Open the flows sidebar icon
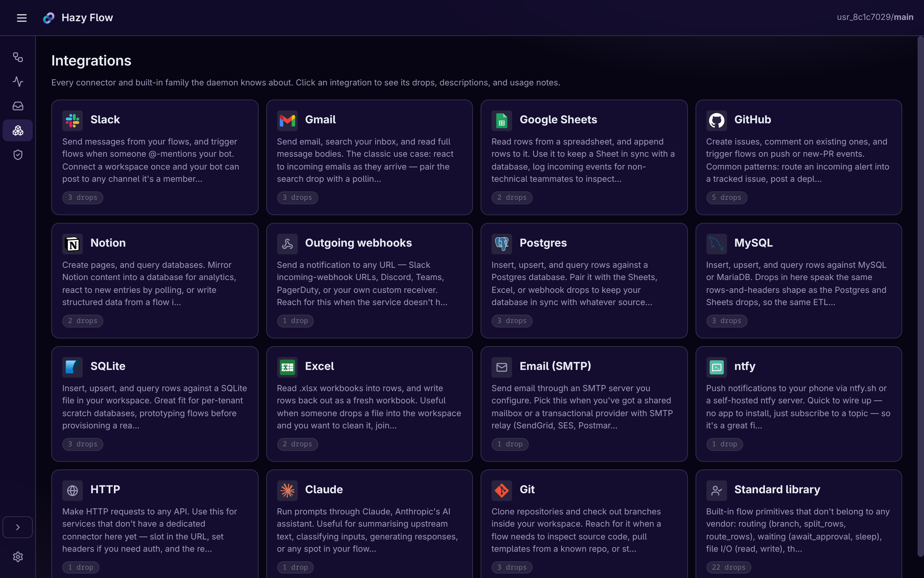The image size is (924, 578). (18, 57)
